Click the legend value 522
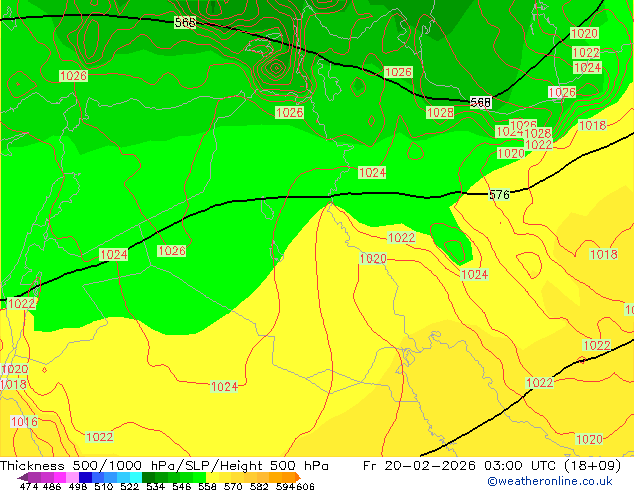Image resolution: width=634 pixels, height=490 pixels. point(129,486)
